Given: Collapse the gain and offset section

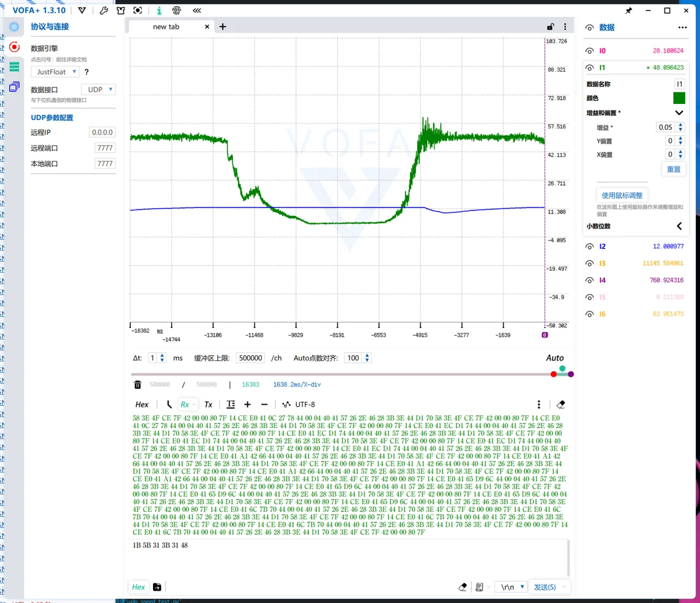Looking at the screenshot, I should 679,113.
